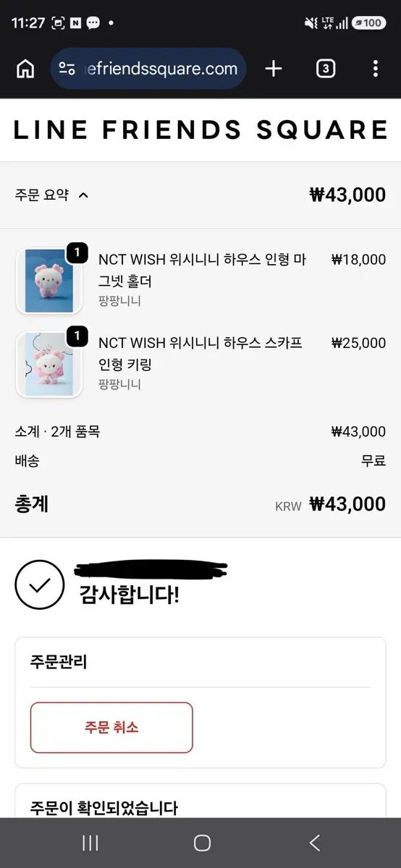Tap the browser home icon

pos(25,69)
